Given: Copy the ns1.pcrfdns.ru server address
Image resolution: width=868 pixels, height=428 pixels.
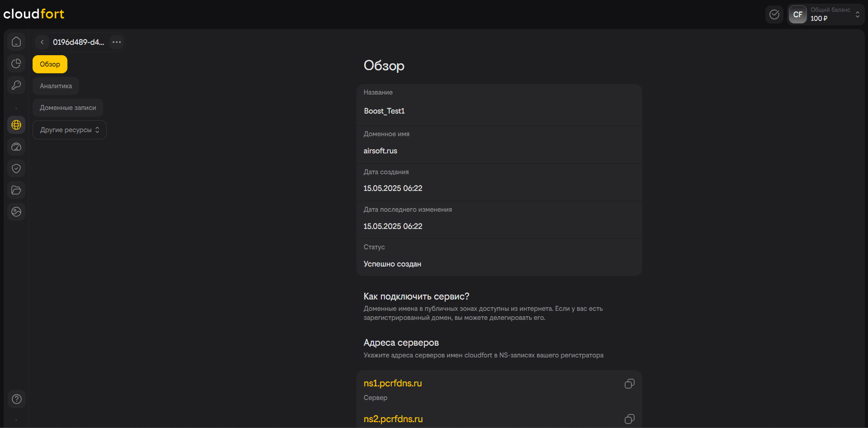Looking at the screenshot, I should tap(629, 384).
